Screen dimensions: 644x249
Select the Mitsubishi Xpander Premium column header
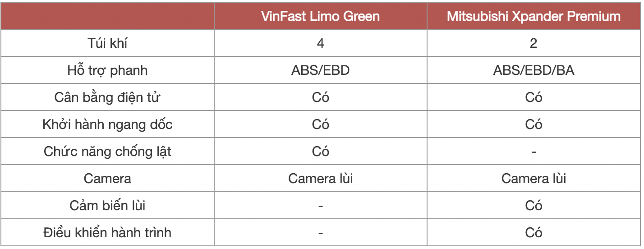[x=534, y=17]
